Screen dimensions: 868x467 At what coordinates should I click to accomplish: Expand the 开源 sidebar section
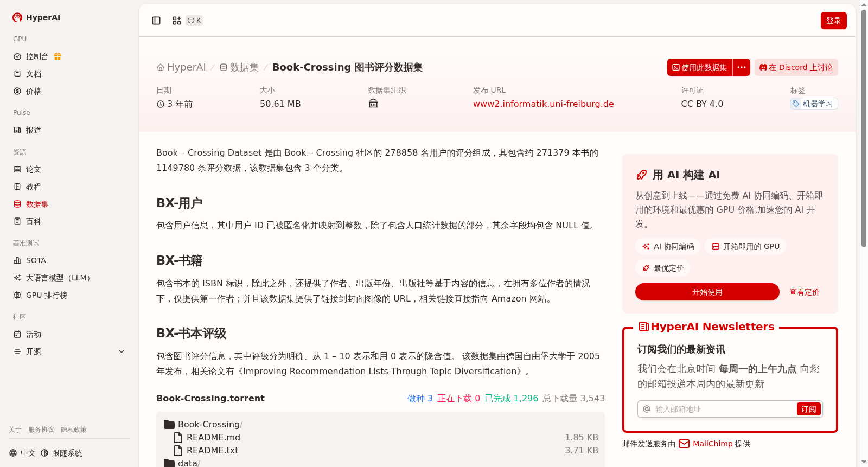(x=69, y=351)
